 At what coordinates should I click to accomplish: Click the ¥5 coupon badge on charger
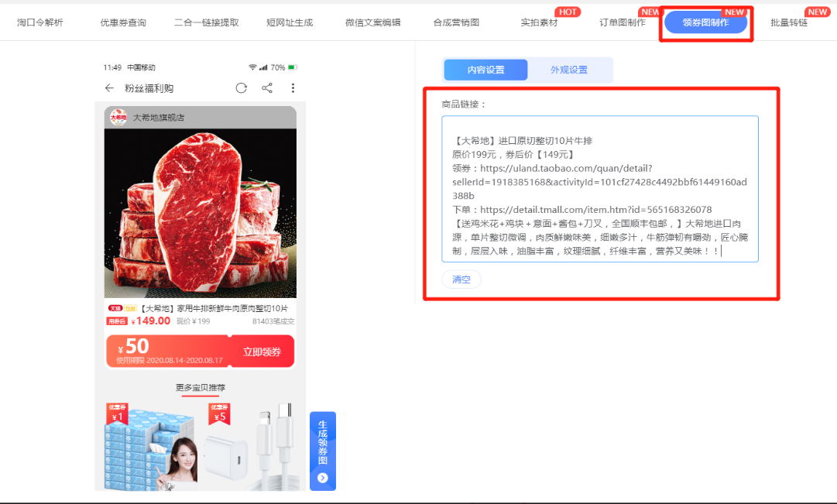point(219,413)
